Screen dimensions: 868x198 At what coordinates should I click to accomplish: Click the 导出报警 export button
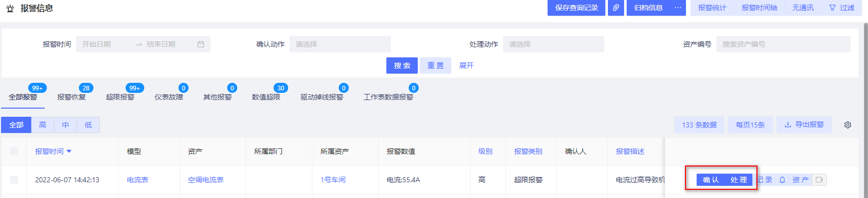(804, 125)
